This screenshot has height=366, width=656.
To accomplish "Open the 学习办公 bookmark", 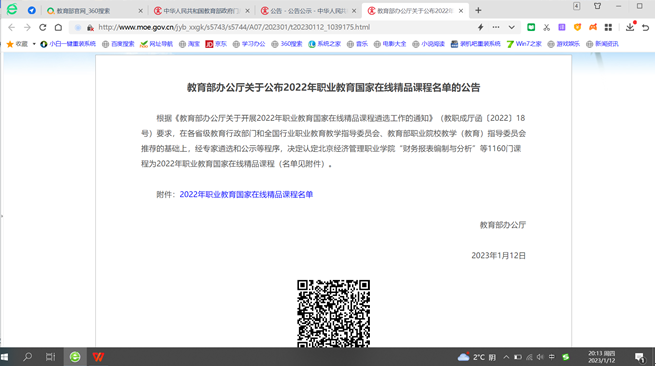I will [x=249, y=44].
